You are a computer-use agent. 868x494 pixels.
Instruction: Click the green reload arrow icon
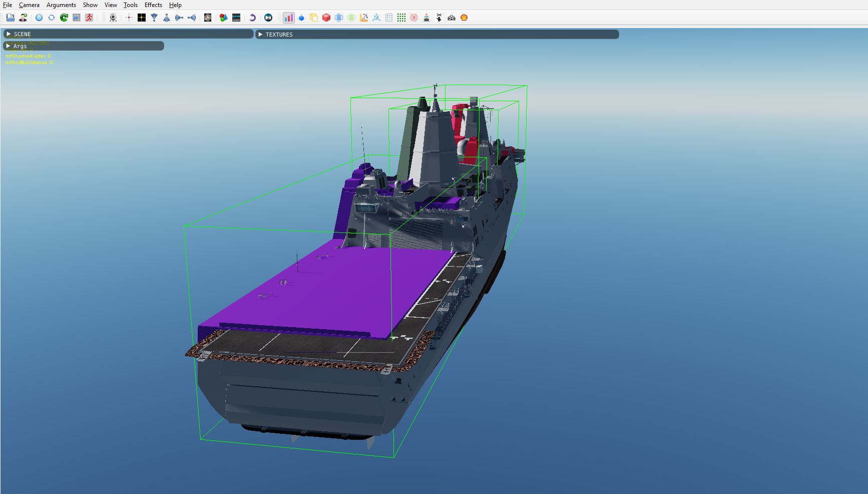click(x=64, y=18)
